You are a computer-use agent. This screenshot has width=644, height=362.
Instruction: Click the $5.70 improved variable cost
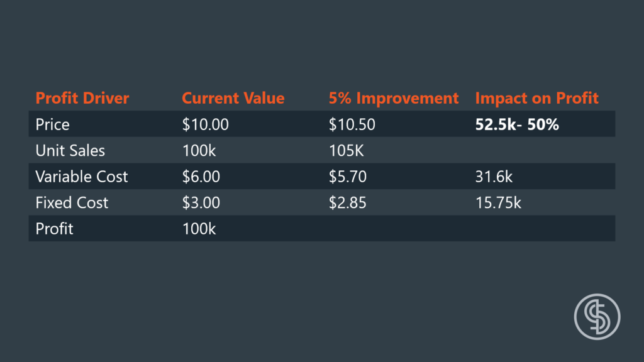click(347, 177)
